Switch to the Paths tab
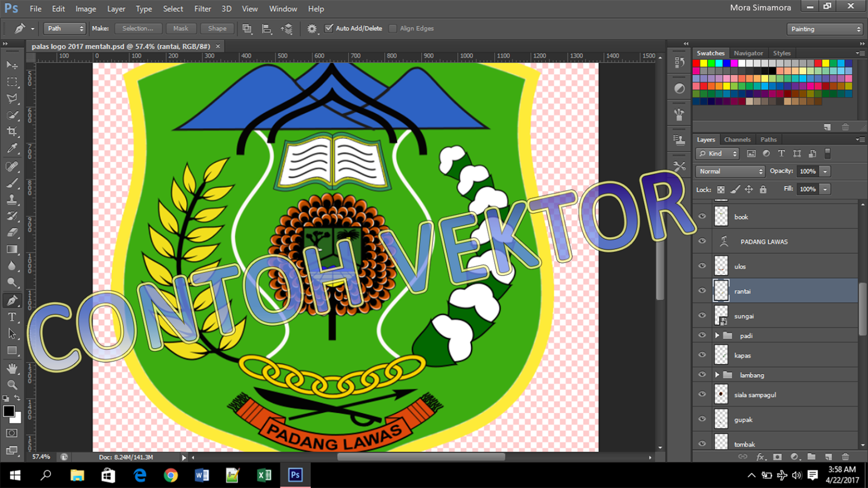This screenshot has width=868, height=488. point(768,139)
